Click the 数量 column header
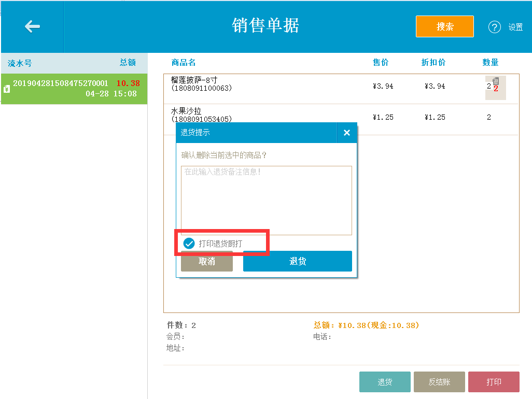 (490, 62)
